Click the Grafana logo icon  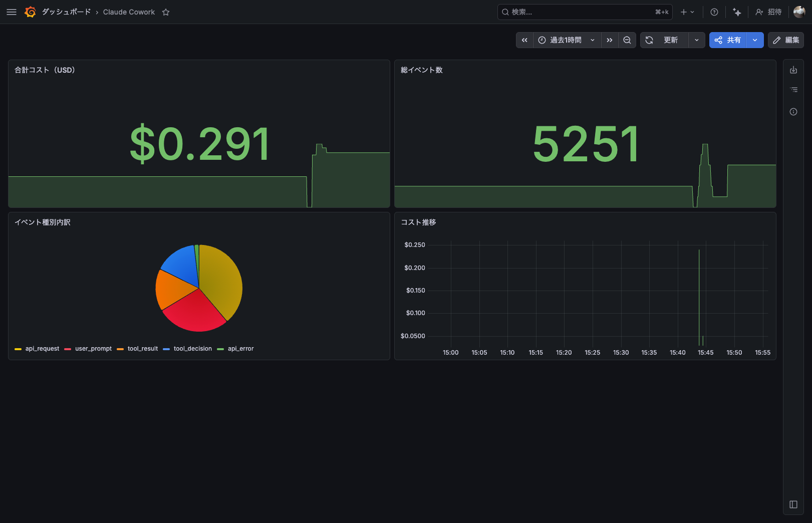click(30, 12)
